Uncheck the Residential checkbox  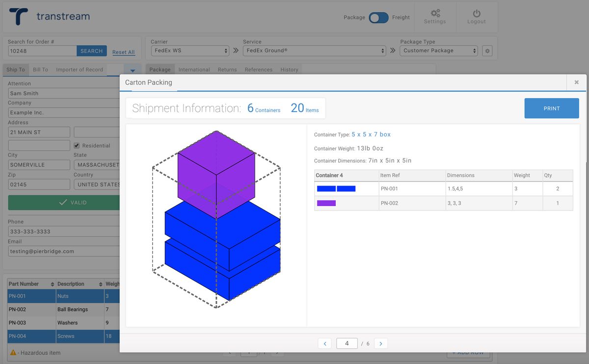[x=77, y=146]
